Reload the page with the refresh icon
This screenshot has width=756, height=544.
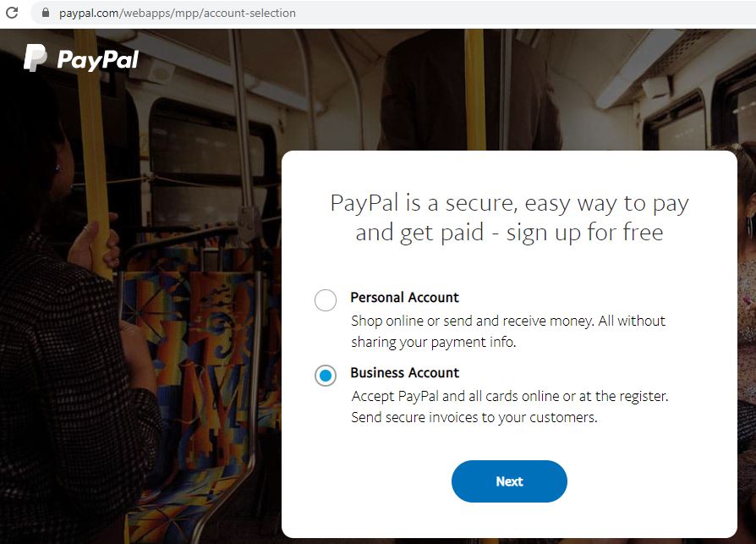[12, 13]
